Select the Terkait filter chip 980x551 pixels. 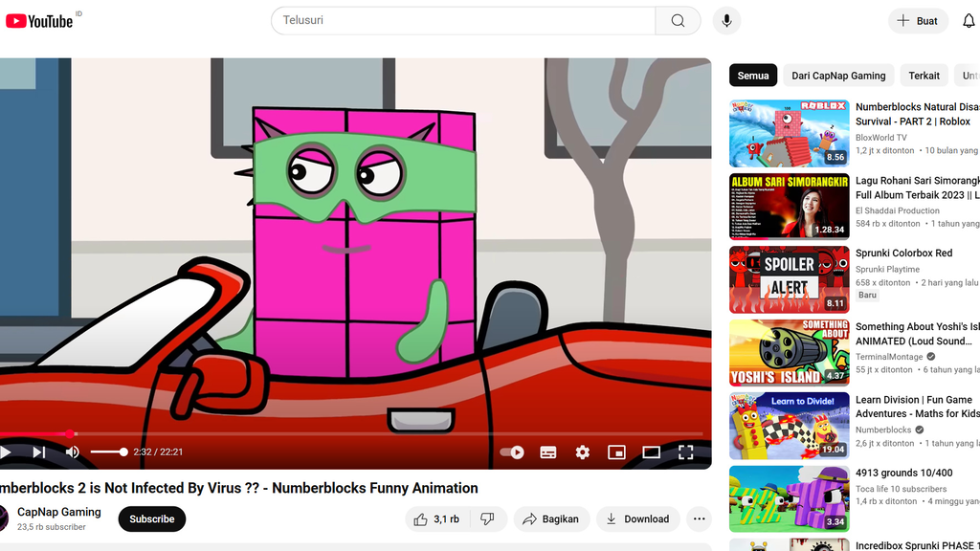click(924, 76)
